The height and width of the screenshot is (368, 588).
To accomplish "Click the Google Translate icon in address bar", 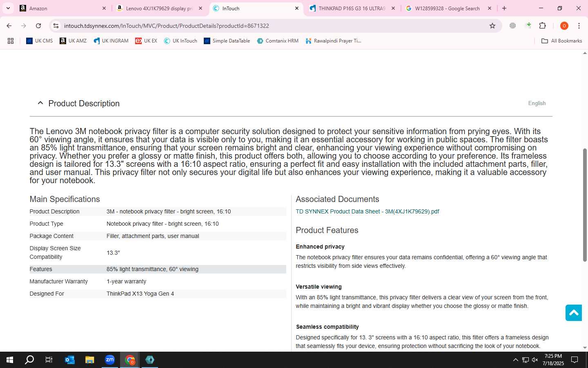I will 512,26.
